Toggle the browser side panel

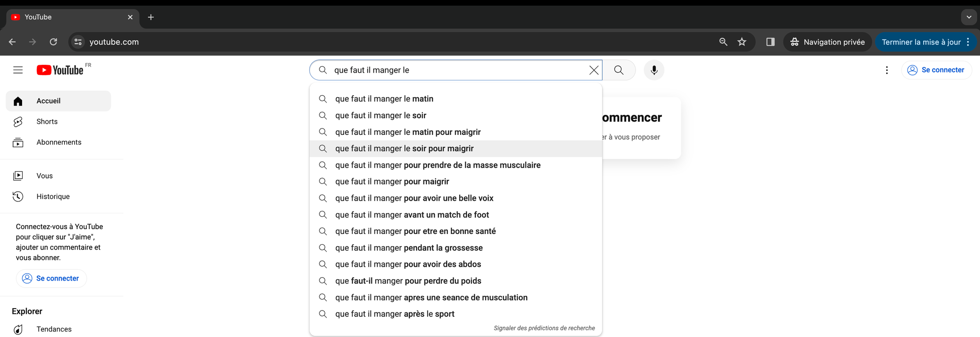pyautogui.click(x=770, y=42)
